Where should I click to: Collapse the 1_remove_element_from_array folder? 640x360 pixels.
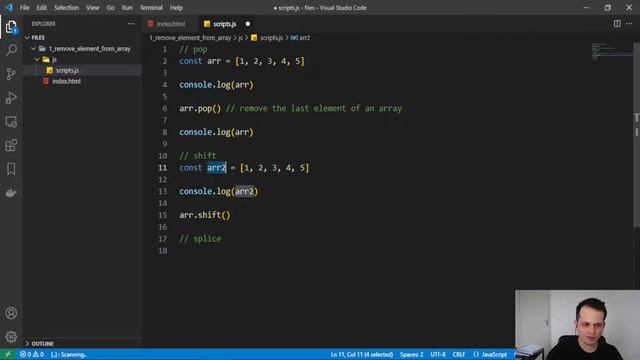coord(82,49)
